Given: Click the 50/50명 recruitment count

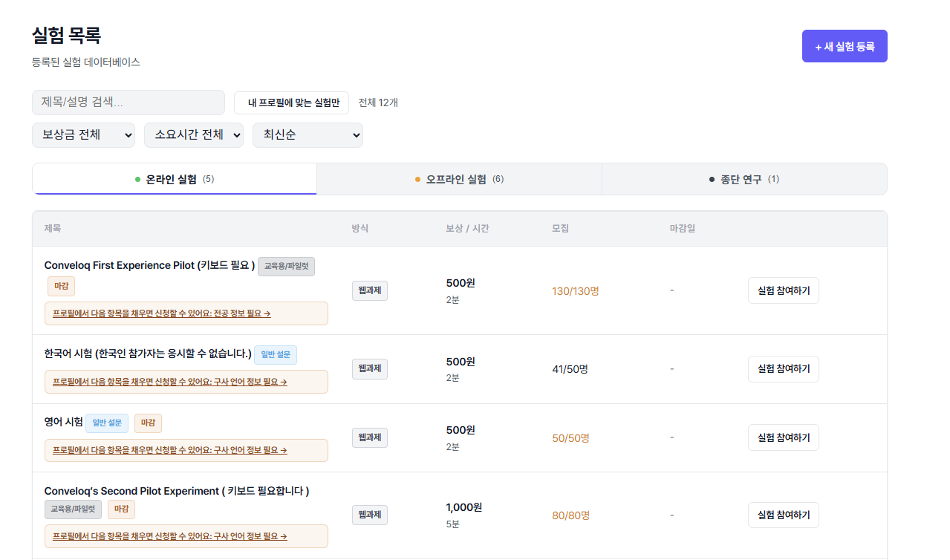Looking at the screenshot, I should (x=570, y=438).
